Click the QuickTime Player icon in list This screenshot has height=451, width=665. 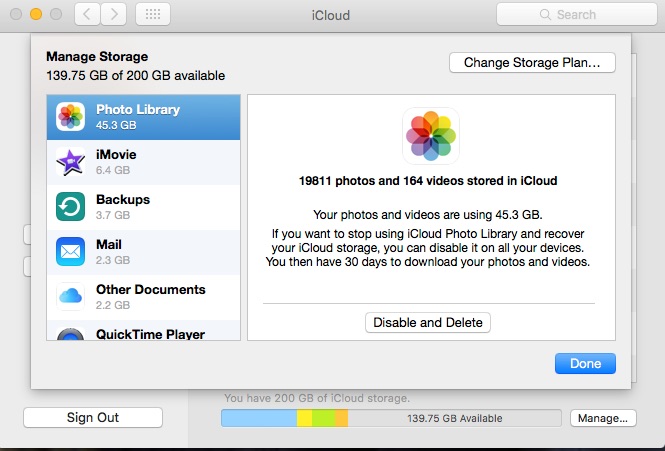70,334
